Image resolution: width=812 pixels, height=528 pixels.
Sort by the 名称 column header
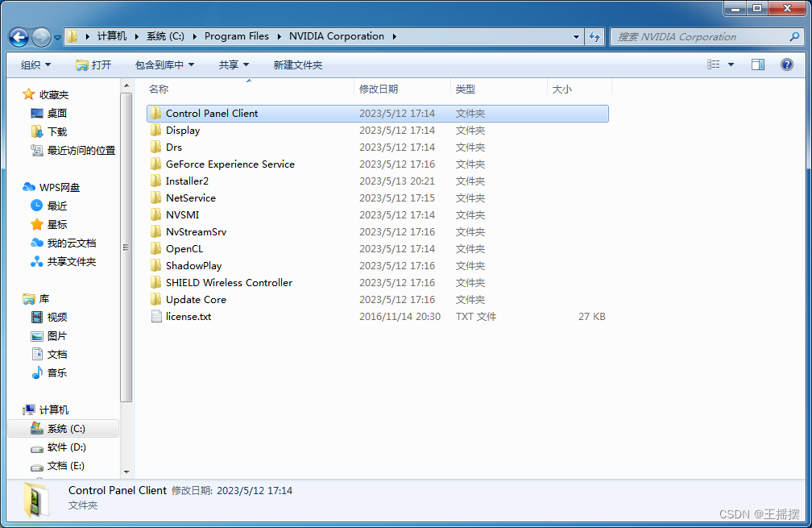(x=250, y=89)
